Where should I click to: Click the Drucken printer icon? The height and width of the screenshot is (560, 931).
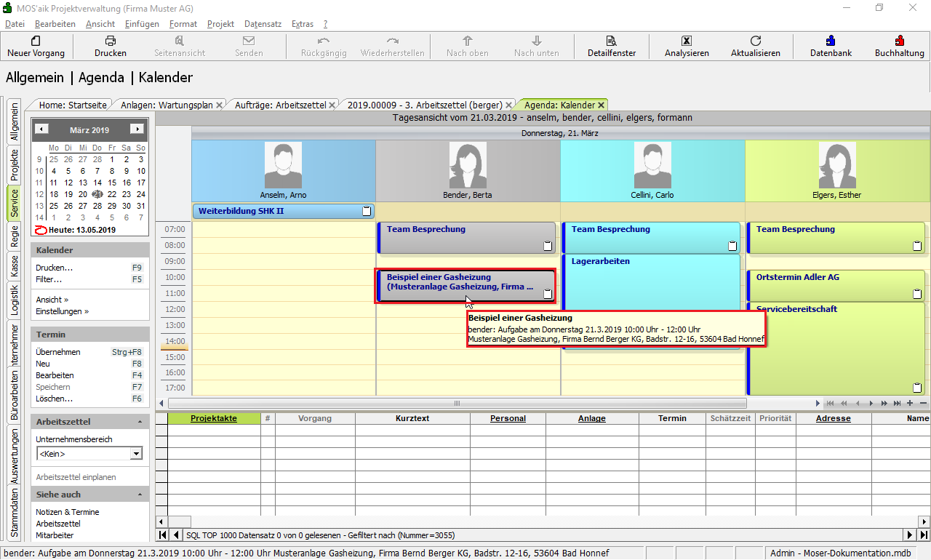tap(110, 41)
